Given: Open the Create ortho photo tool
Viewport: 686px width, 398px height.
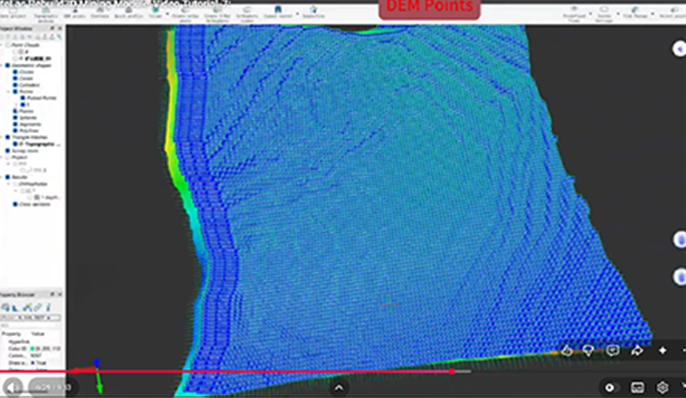Looking at the screenshot, I should [x=185, y=14].
